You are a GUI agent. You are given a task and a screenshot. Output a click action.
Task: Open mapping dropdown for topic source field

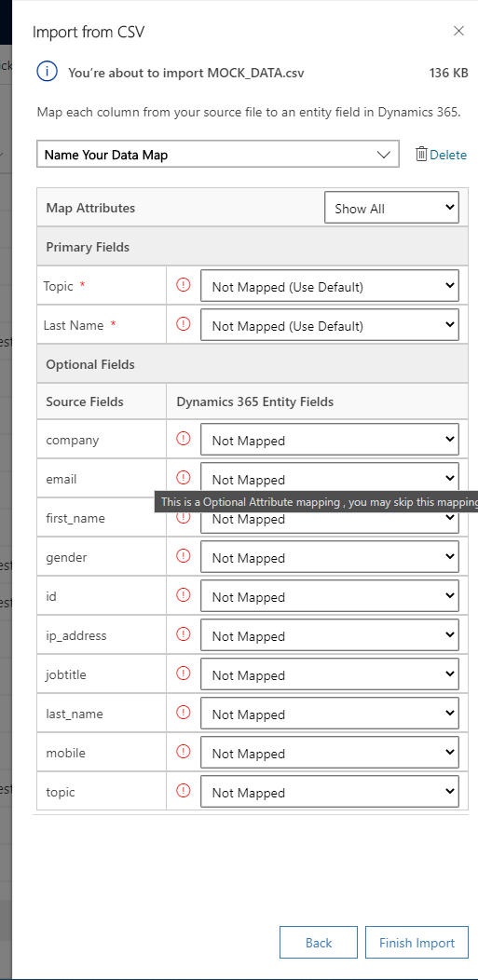(329, 792)
